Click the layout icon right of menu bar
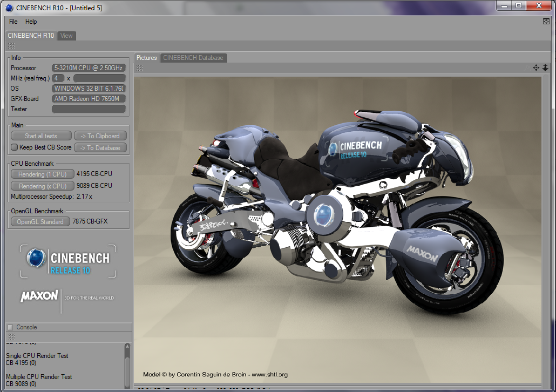 (x=546, y=21)
